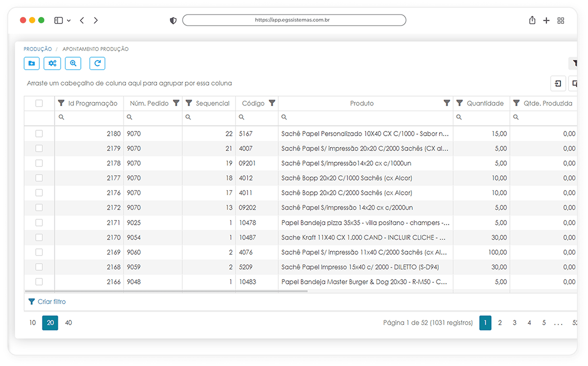The width and height of the screenshot is (588, 366).
Task: Sort by the Produto column header
Action: tap(362, 103)
